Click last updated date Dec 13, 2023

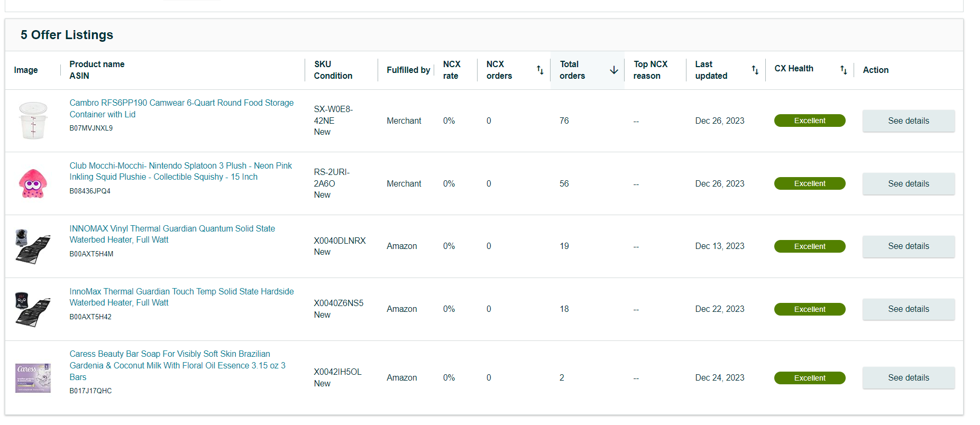[x=720, y=246]
